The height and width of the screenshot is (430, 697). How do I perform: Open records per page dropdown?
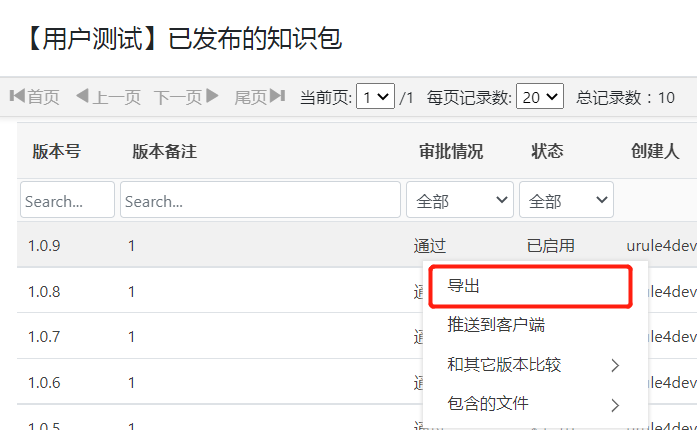540,97
